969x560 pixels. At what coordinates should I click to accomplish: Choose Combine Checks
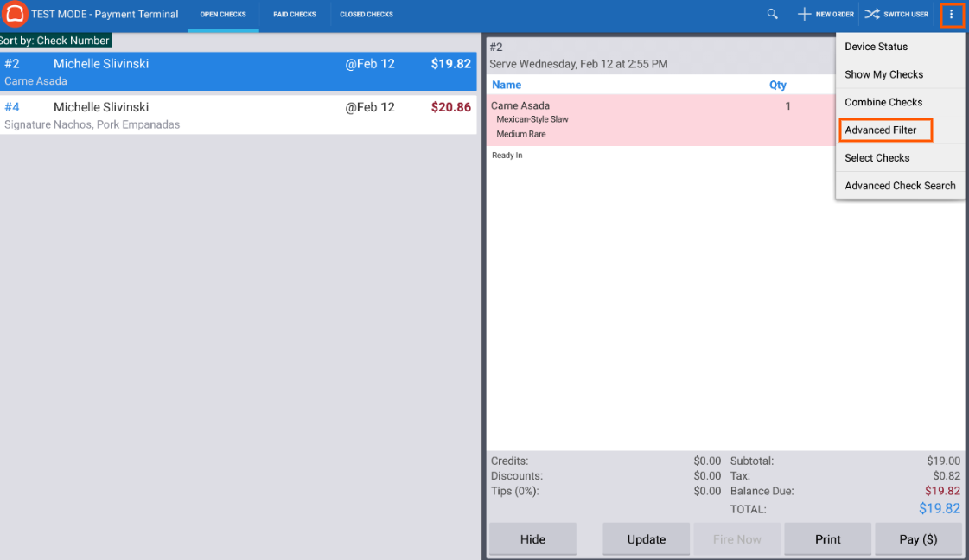pyautogui.click(x=883, y=102)
